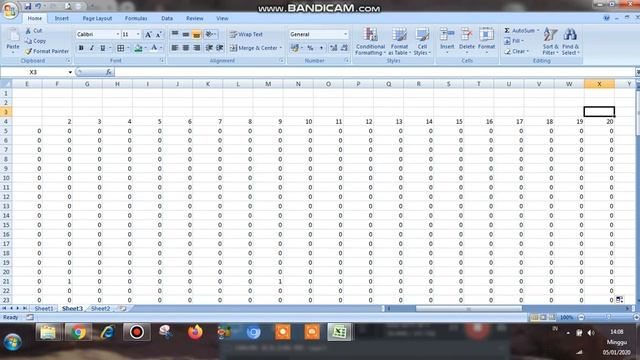The image size is (640, 360).
Task: Apply Accounting Number Format
Action: 295,48
